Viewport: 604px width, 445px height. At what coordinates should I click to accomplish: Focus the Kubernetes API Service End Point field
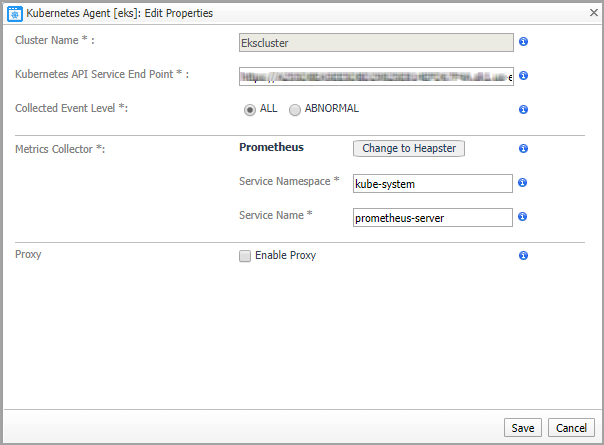click(376, 77)
